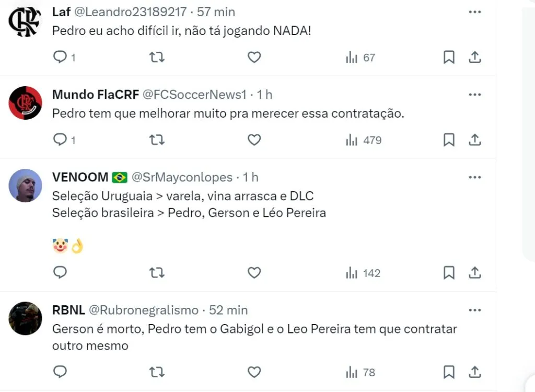Open the 52 min timestamp link
Screen dimensions: 535x392
point(228,310)
